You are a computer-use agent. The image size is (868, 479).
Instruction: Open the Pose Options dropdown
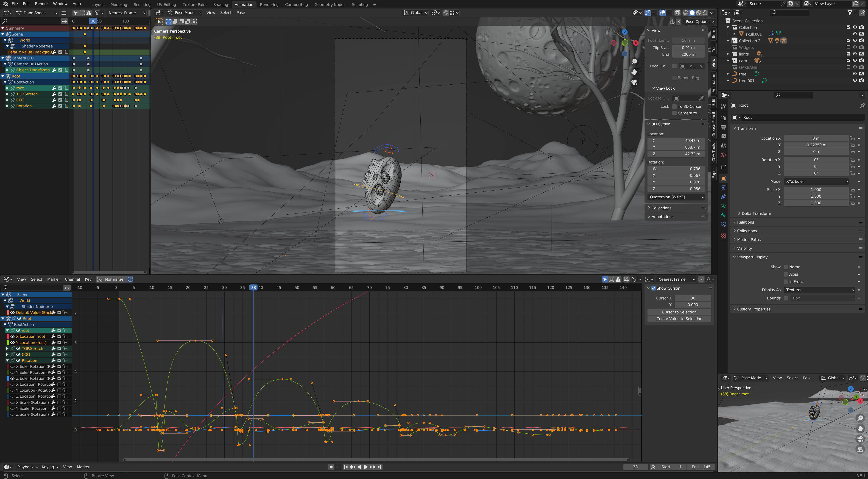[x=700, y=22]
